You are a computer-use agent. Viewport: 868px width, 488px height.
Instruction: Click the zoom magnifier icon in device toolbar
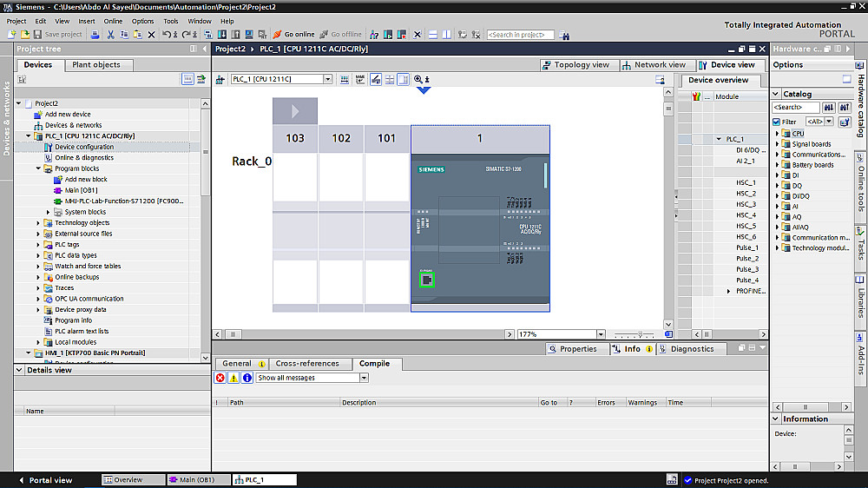(418, 79)
